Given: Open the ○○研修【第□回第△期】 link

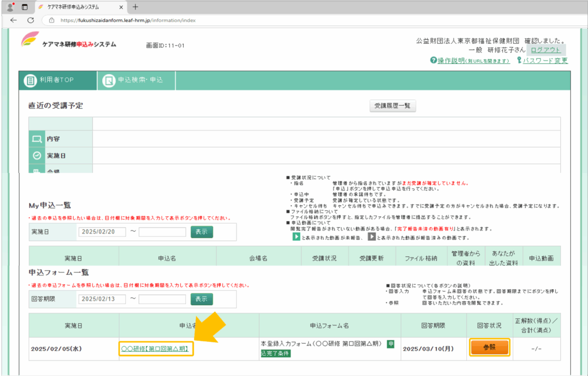Looking at the screenshot, I should click(156, 348).
